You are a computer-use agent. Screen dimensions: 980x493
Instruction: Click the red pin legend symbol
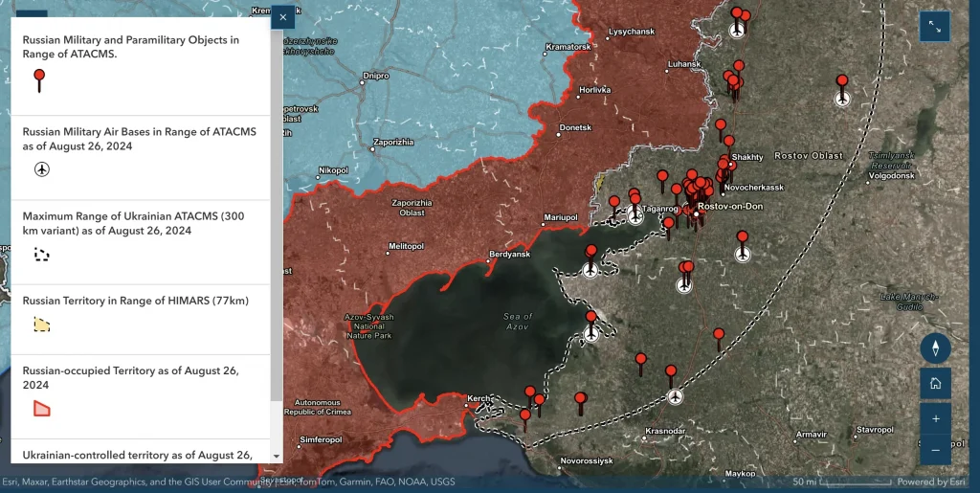(39, 80)
